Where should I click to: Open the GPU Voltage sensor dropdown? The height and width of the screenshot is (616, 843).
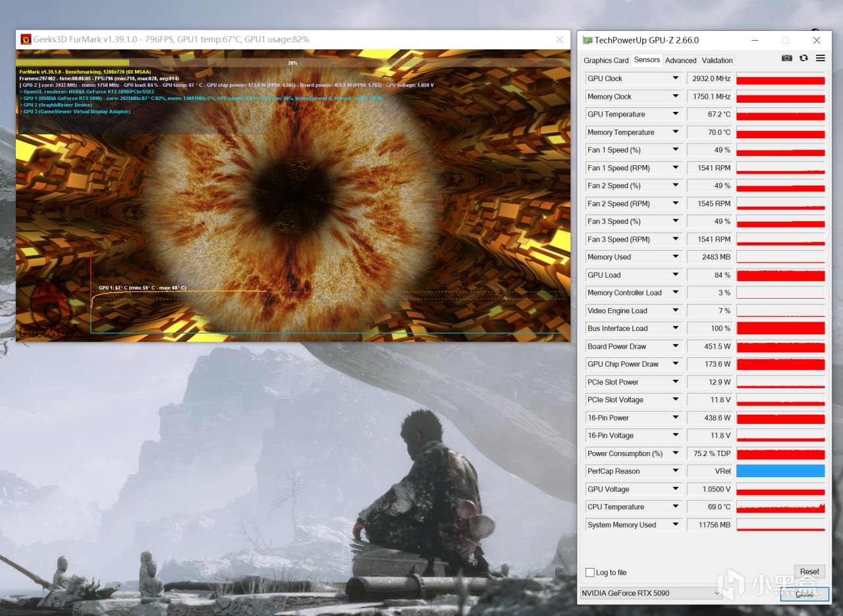click(x=675, y=489)
